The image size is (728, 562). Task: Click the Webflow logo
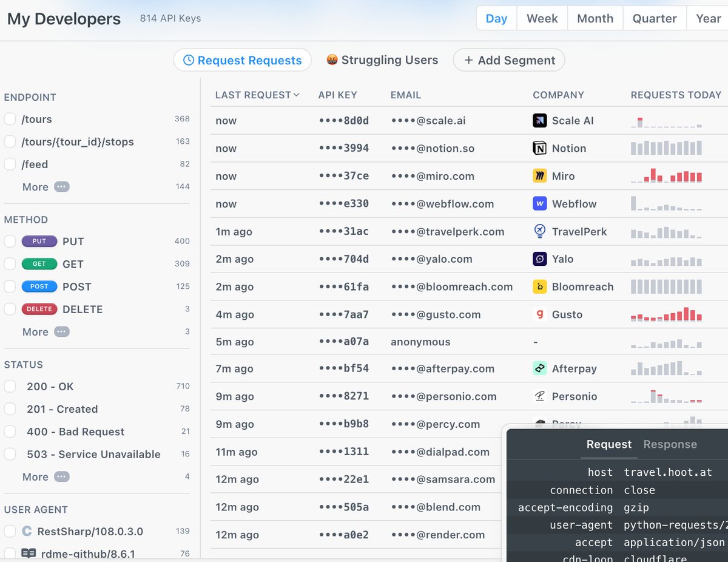coord(539,203)
